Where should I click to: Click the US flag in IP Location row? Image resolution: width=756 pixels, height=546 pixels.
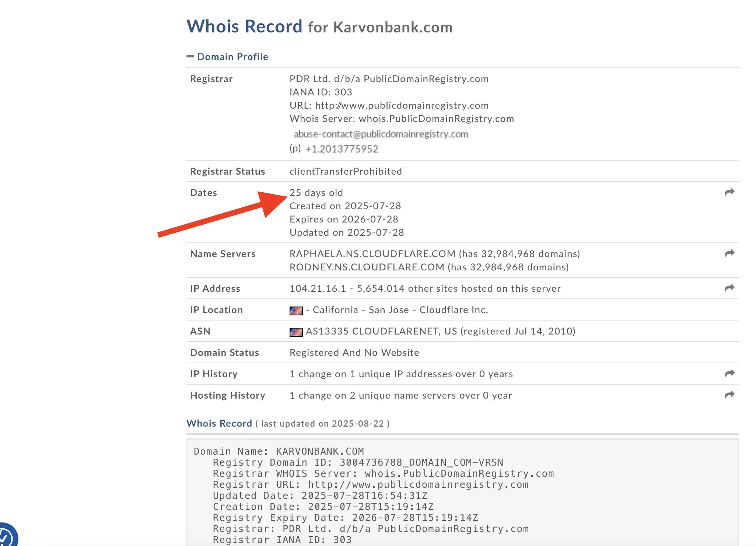coord(296,311)
